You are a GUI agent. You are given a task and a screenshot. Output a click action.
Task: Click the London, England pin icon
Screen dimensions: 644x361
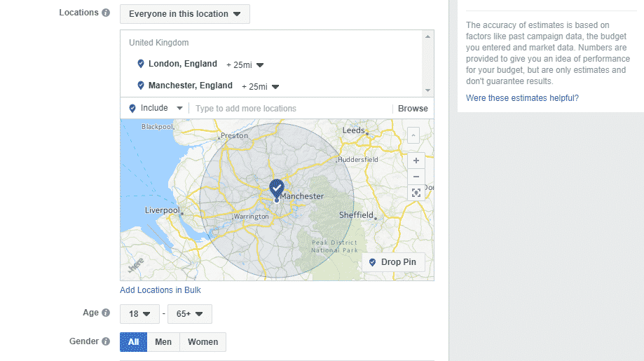[x=140, y=64]
